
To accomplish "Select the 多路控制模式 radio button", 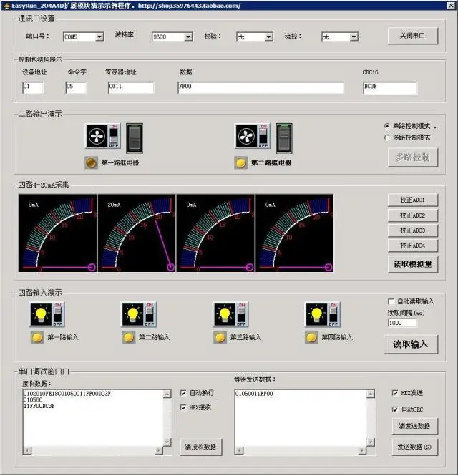I will pos(387,137).
